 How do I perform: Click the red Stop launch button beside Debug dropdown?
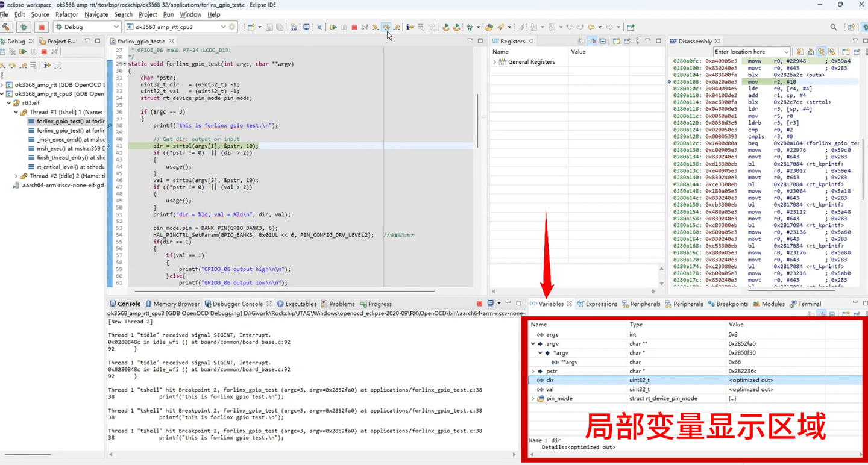(42, 27)
